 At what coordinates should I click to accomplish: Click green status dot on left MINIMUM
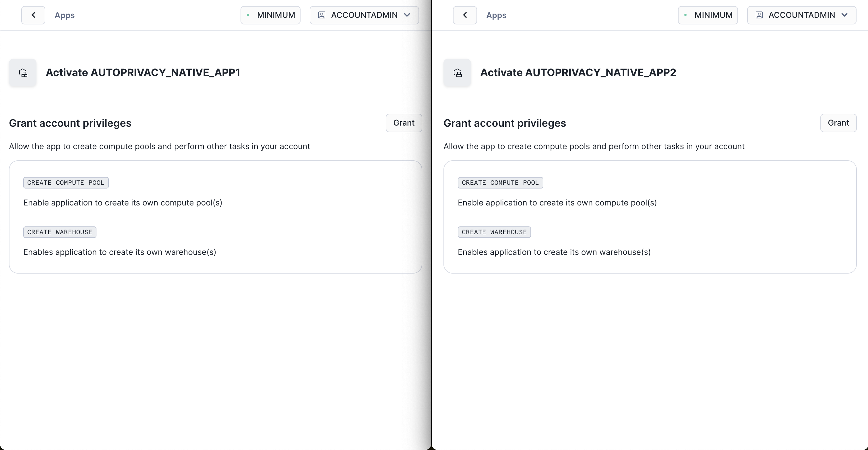248,15
